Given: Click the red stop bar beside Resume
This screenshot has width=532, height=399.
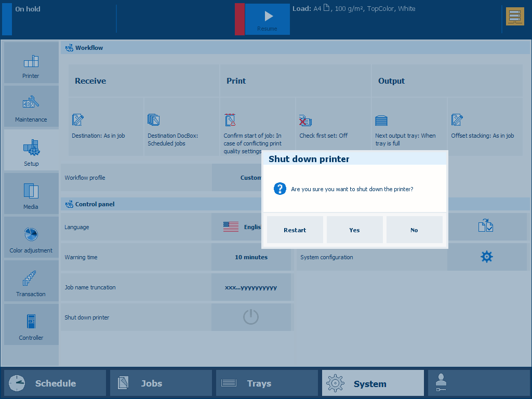Looking at the screenshot, I should click(240, 19).
